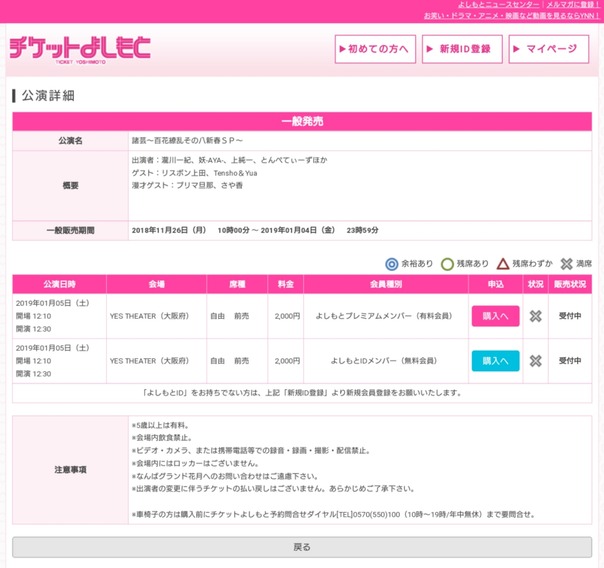Click 受付中 status in premium member row
The height and width of the screenshot is (568, 604).
[x=570, y=316]
